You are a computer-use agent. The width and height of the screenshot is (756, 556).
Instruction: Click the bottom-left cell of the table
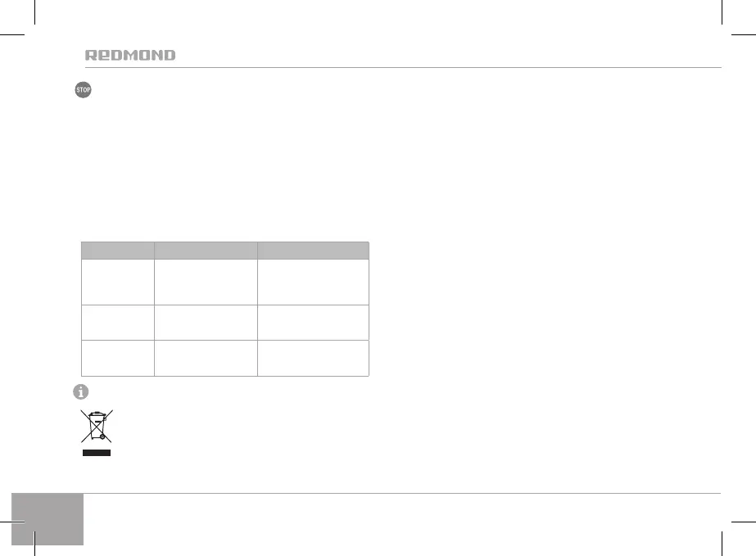tap(117, 358)
